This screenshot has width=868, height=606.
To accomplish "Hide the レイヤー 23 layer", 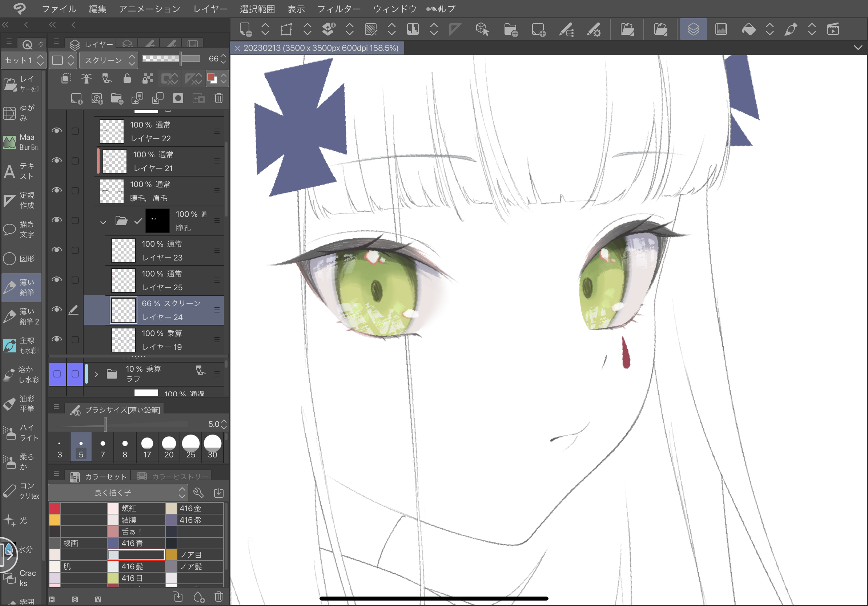I will tap(57, 250).
